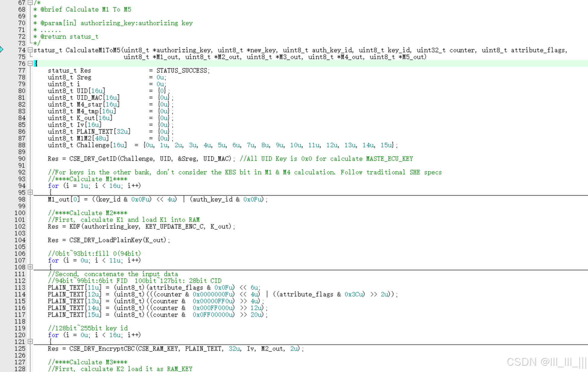The width and height of the screenshot is (588, 372).
Task: Click the highlighted opening brace on line 76
Action: point(36,64)
